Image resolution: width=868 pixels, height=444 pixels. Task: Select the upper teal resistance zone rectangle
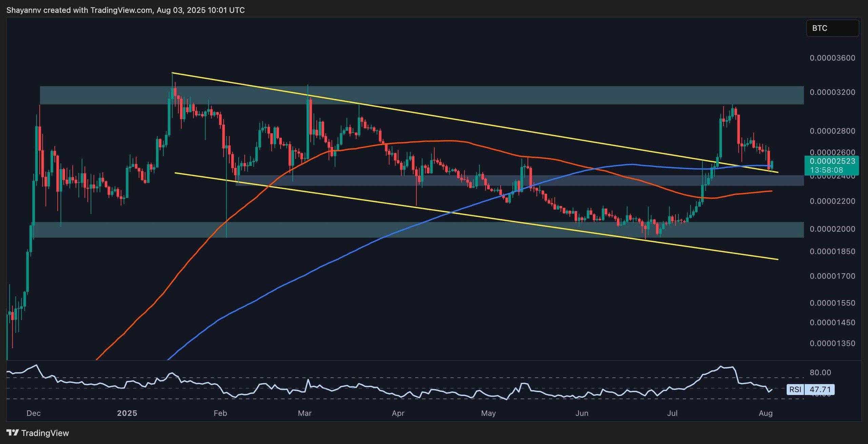click(x=542, y=95)
